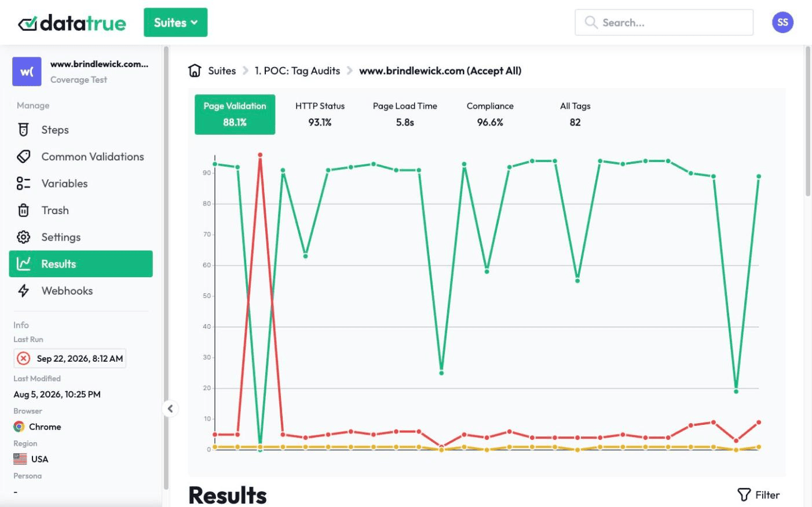Click the USA flag icon
Image resolution: width=812 pixels, height=507 pixels.
coord(20,459)
